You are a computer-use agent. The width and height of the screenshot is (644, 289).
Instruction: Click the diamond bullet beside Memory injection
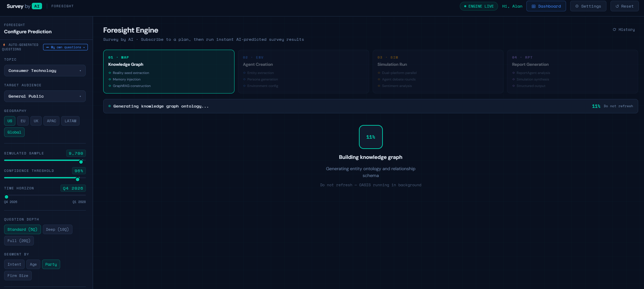109,79
